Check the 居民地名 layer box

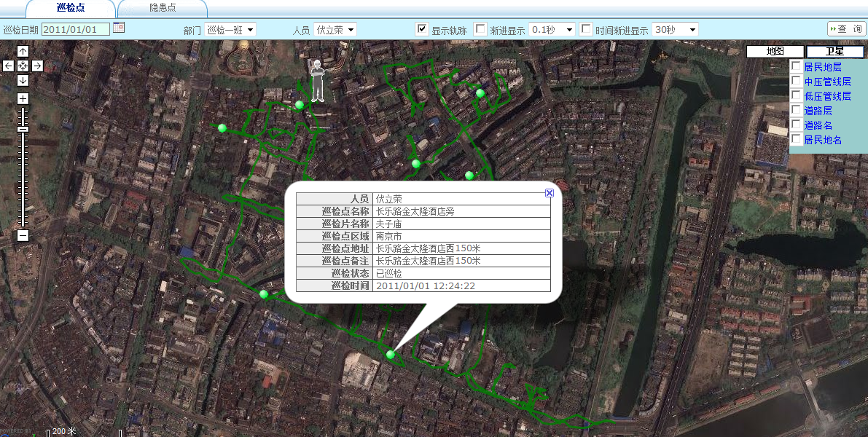coord(796,139)
